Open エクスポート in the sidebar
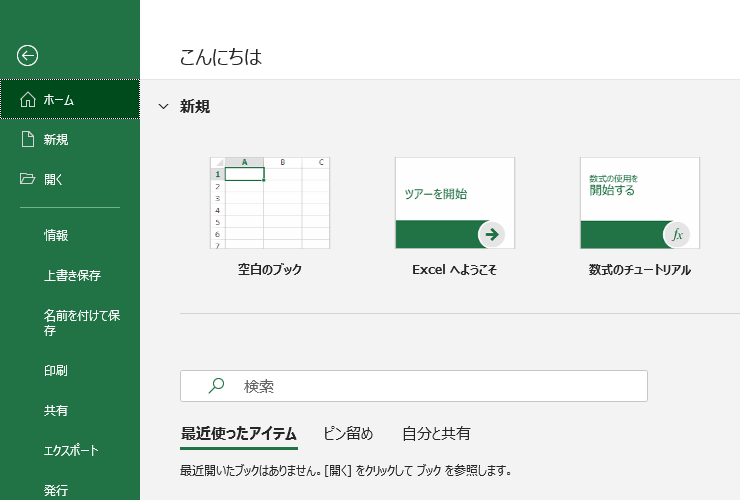Viewport: 740px width, 500px height. 70,450
